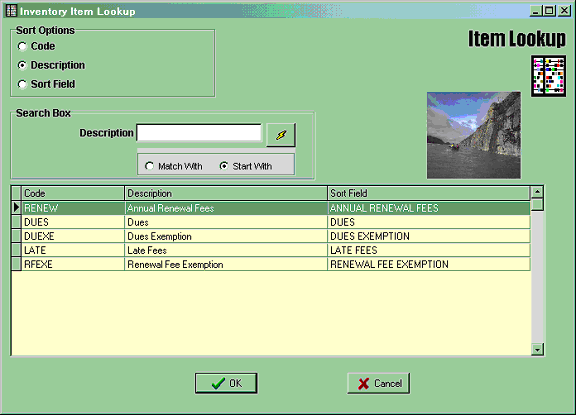The width and height of the screenshot is (576, 415).
Task: Click the cliff landscape picture
Action: 474,135
